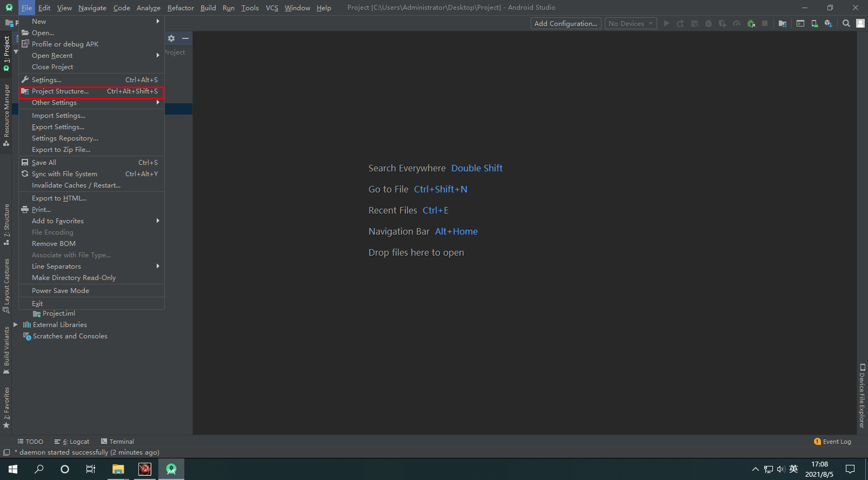Select Project.iml file in tree
Image resolution: width=868 pixels, height=480 pixels.
[x=54, y=314]
